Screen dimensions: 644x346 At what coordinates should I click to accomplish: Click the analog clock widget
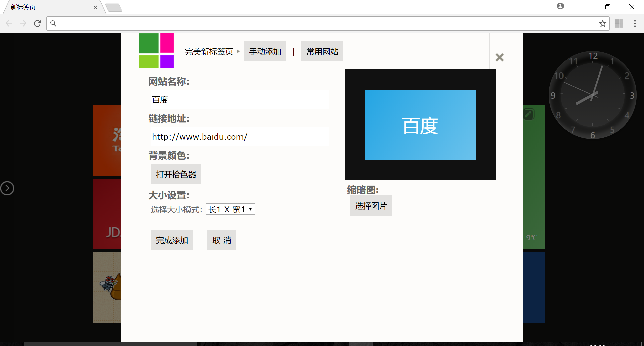(x=592, y=95)
